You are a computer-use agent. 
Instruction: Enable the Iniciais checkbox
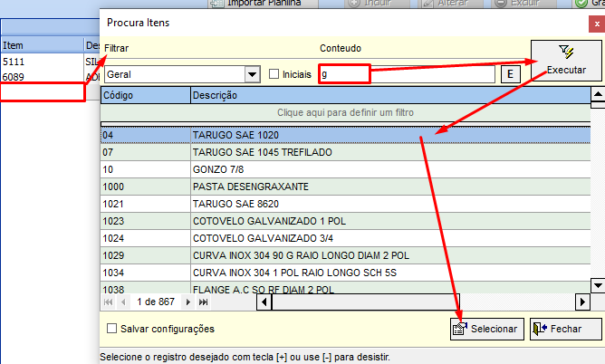(274, 74)
